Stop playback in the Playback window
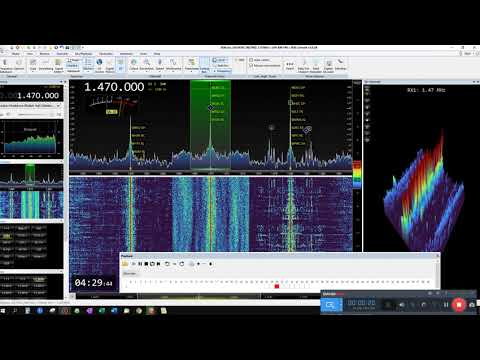Screen dimensions: 480x360 [x=146, y=264]
